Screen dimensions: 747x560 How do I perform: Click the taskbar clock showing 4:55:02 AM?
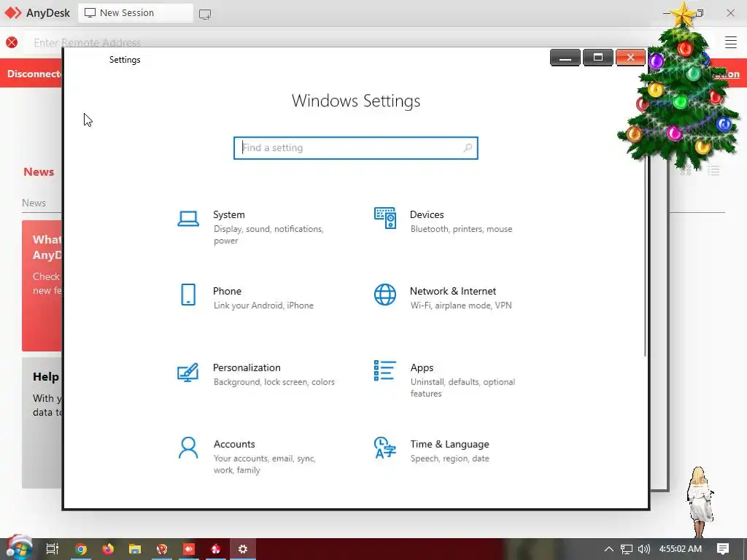681,549
